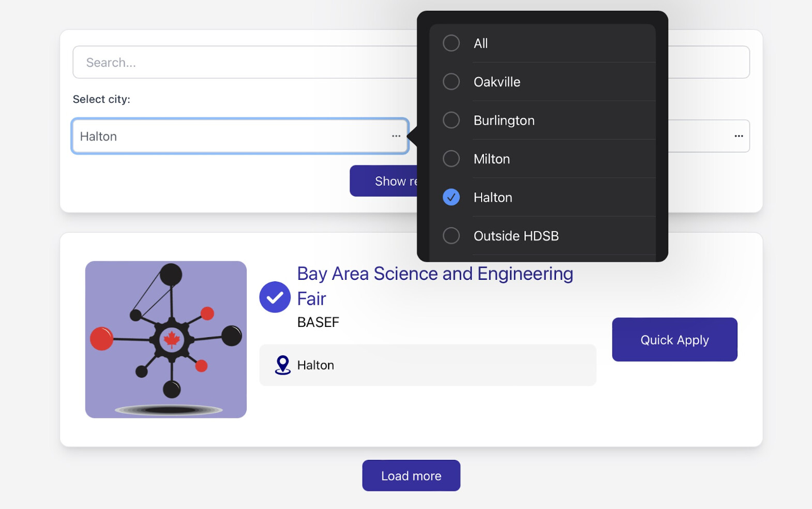Click the ellipsis icon in the city field
The height and width of the screenshot is (509, 812).
coord(396,136)
